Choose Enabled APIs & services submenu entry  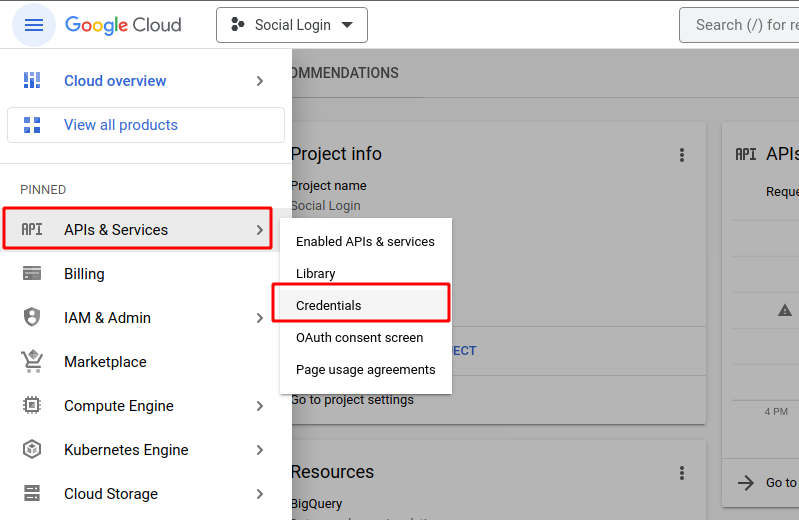pyautogui.click(x=365, y=242)
